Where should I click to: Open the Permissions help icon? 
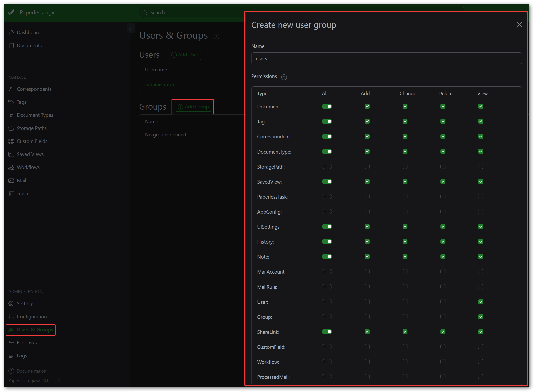(284, 77)
